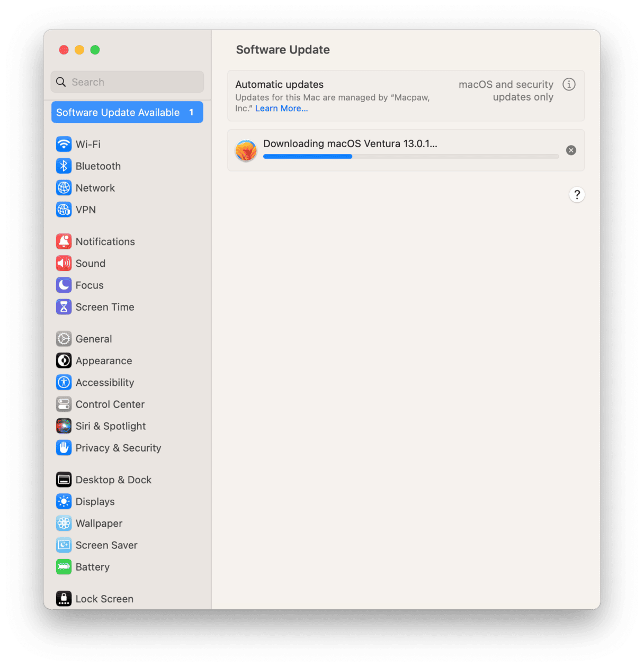Select Lock Screen label in sidebar
This screenshot has height=667, width=644.
104,599
